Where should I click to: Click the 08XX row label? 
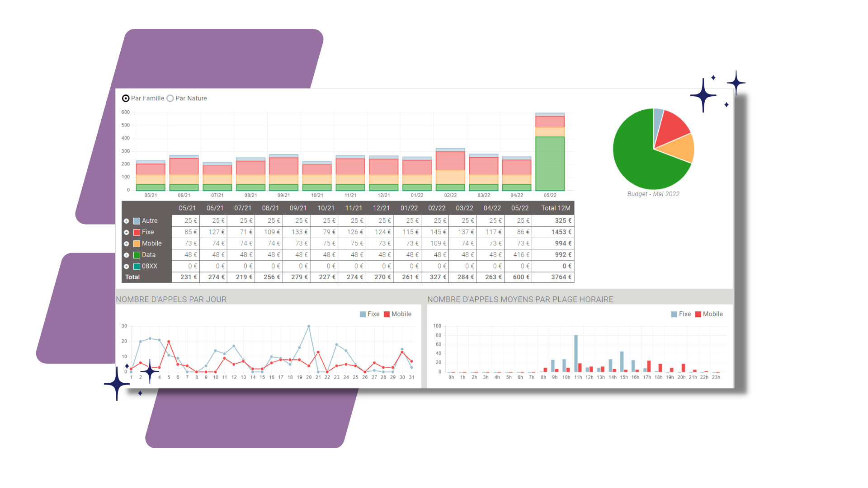[x=150, y=267]
